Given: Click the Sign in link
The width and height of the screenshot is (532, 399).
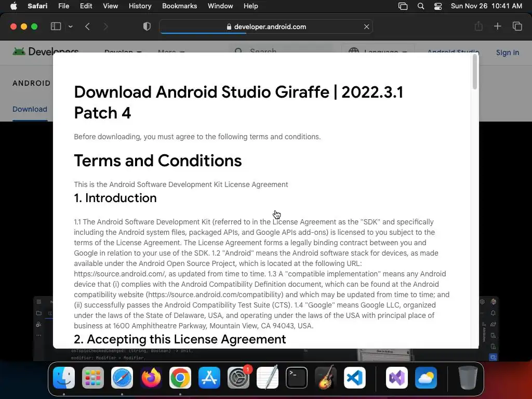Looking at the screenshot, I should 507,52.
